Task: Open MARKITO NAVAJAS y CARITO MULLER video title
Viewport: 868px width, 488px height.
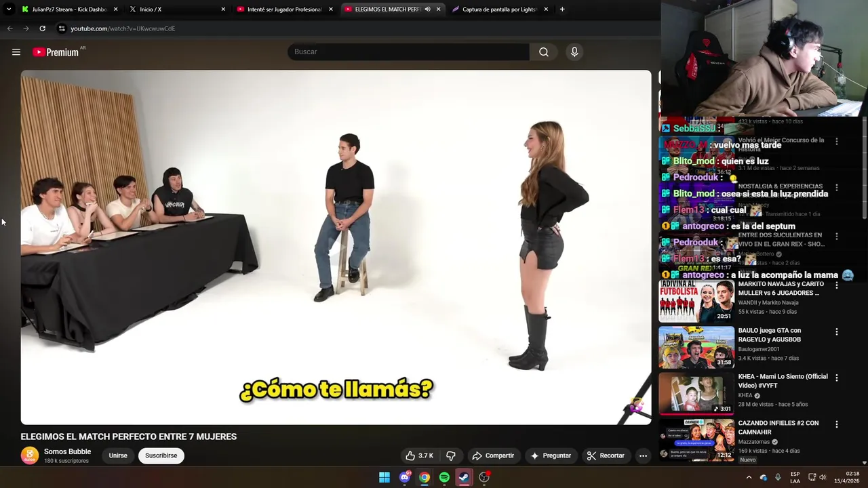Action: pyautogui.click(x=781, y=289)
